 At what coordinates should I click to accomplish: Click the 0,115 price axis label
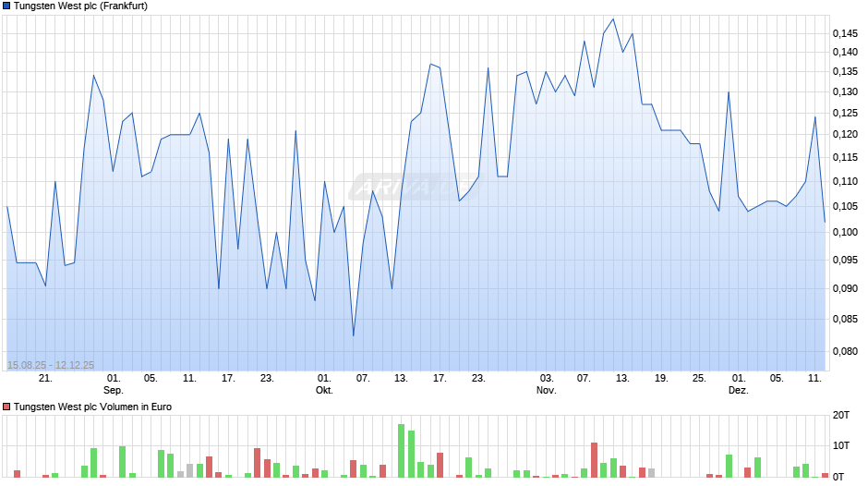845,158
